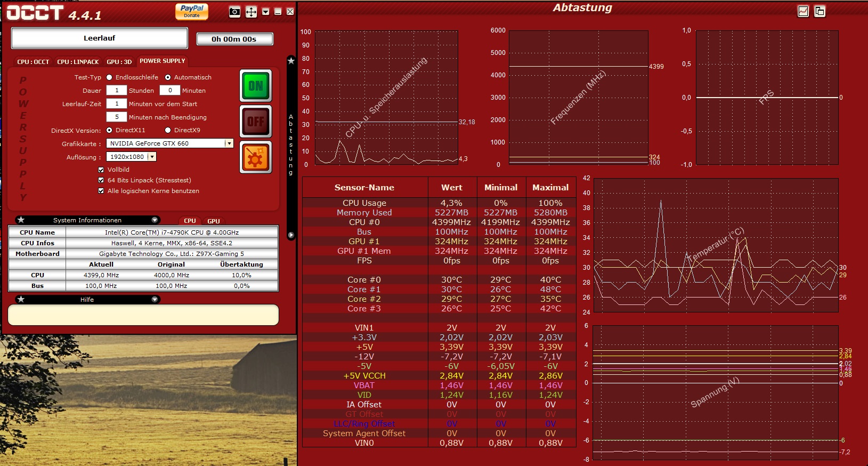This screenshot has width=868, height=466.
Task: Click the Dauer Minuten input field
Action: pos(170,91)
